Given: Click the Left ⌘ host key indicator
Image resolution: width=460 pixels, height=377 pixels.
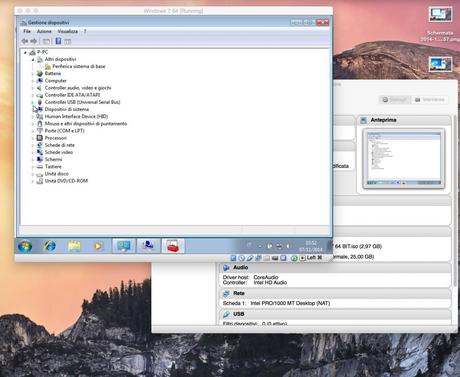Looking at the screenshot, I should click(x=314, y=258).
